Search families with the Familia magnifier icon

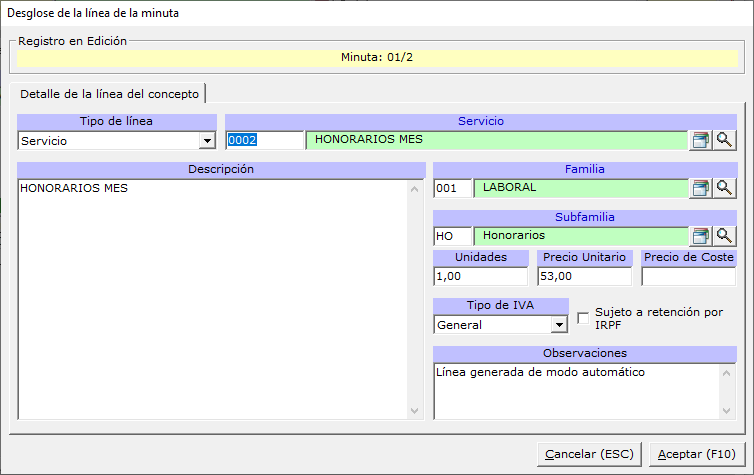click(724, 187)
